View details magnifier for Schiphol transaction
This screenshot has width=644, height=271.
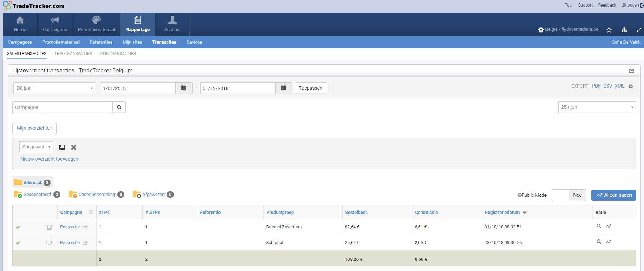pyautogui.click(x=599, y=242)
